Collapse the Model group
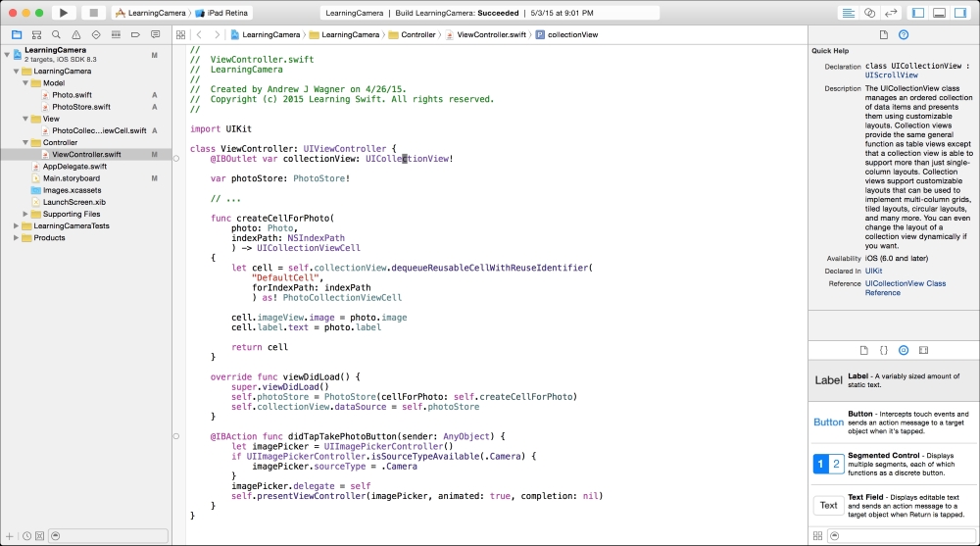 point(25,83)
